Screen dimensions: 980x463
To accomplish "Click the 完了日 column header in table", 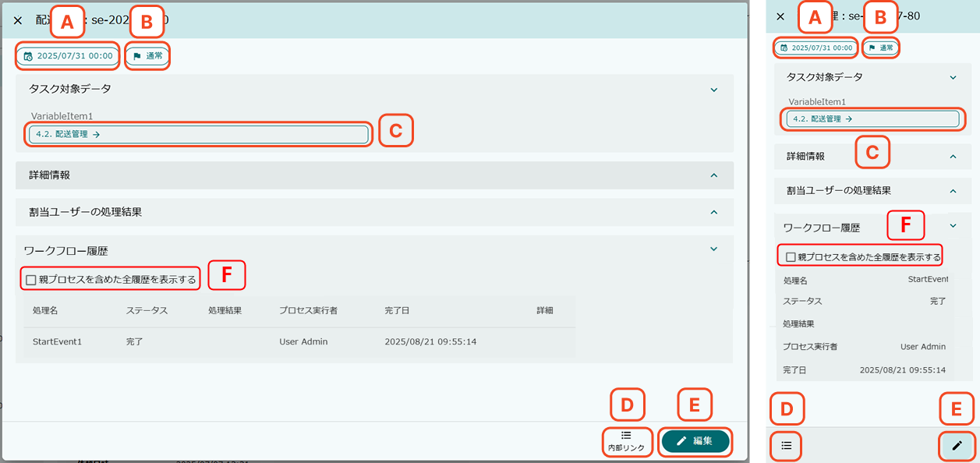I will [397, 310].
